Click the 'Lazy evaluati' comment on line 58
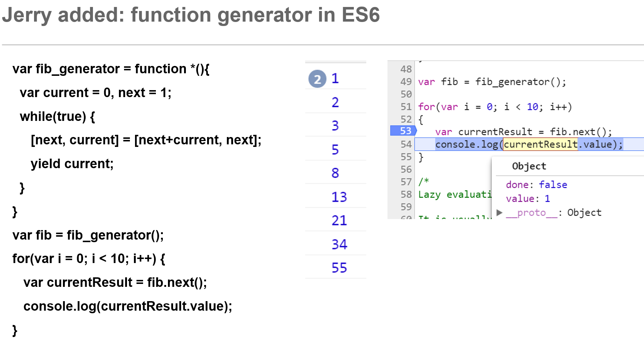The height and width of the screenshot is (344, 644). [455, 195]
